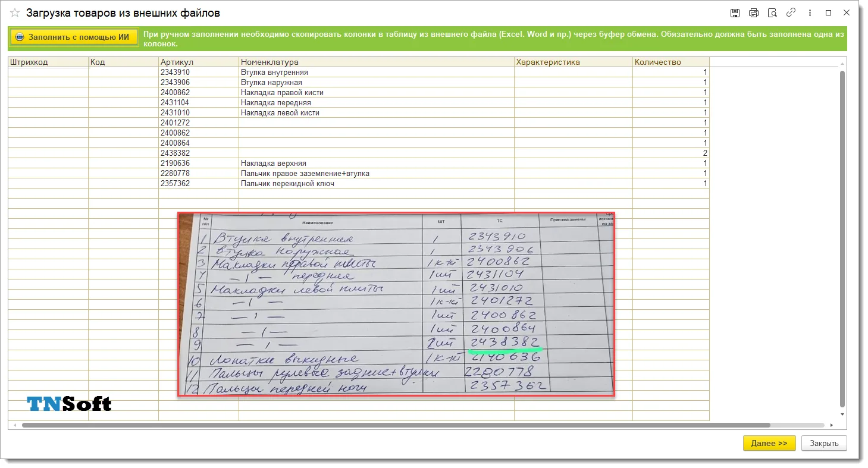Select the cell with article 2431010

coord(199,112)
